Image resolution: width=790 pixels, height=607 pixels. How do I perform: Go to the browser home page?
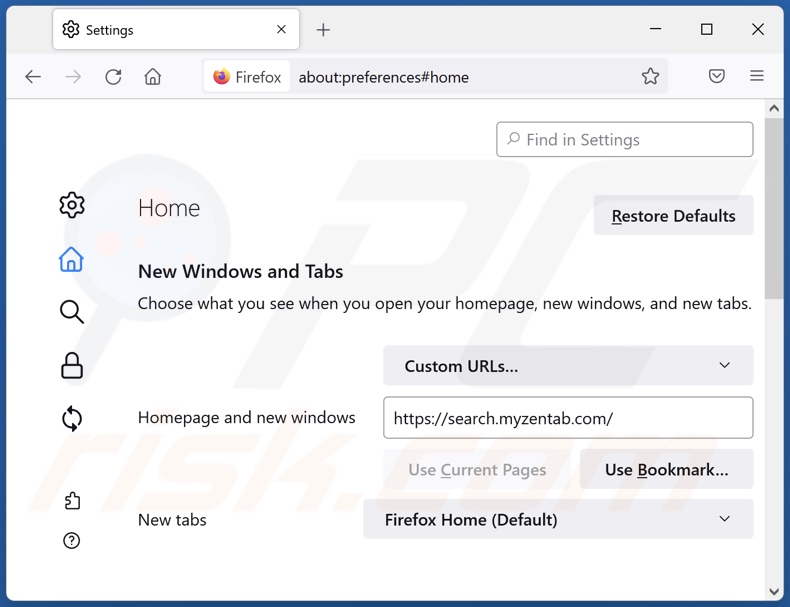click(x=153, y=77)
